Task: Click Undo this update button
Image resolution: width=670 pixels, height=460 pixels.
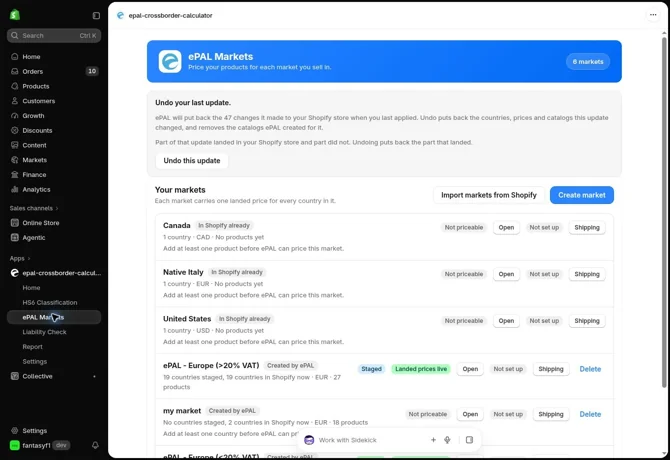Action: [192, 161]
